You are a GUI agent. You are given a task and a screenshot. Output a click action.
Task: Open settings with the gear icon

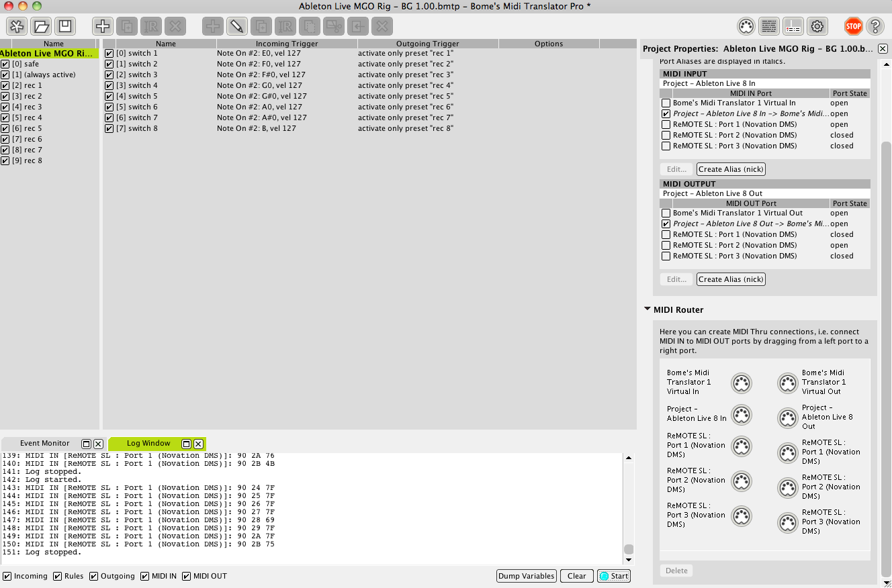tap(817, 26)
